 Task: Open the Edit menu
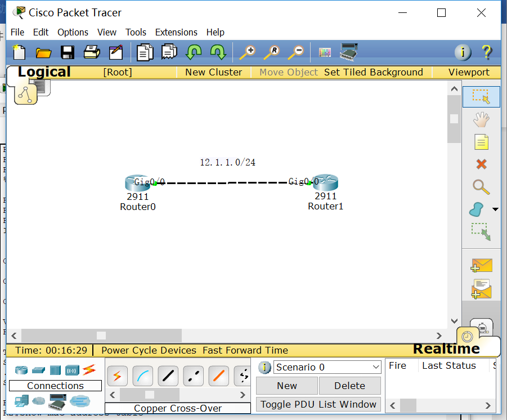coord(41,32)
